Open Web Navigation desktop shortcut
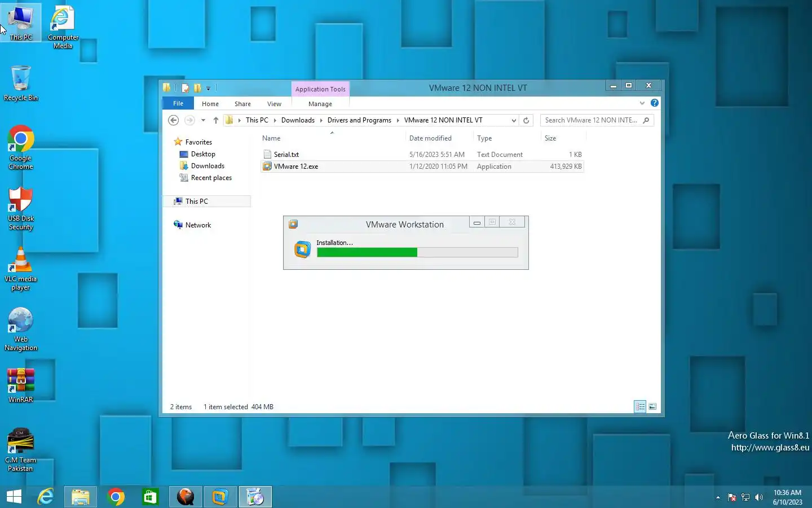Screen dimensions: 812x508 point(21,329)
